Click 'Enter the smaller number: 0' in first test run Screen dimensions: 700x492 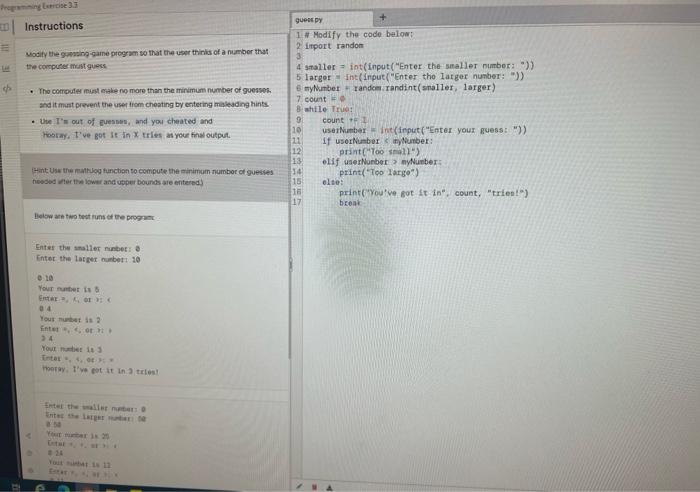click(x=88, y=248)
